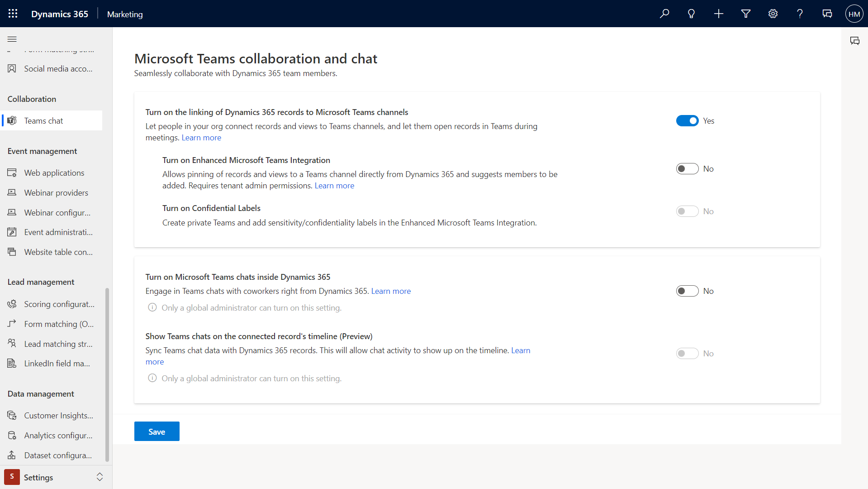Image resolution: width=868 pixels, height=489 pixels.
Task: Click the Settings area S badge
Action: pos(12,477)
